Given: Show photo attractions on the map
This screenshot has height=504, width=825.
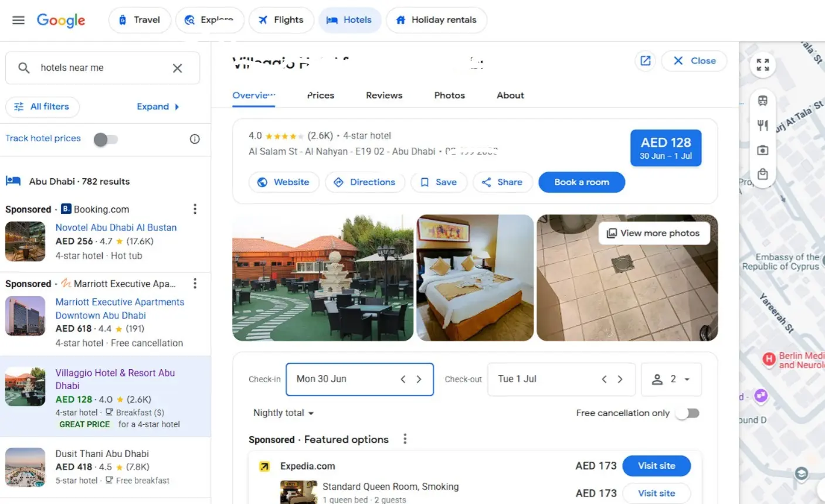Looking at the screenshot, I should coord(763,150).
